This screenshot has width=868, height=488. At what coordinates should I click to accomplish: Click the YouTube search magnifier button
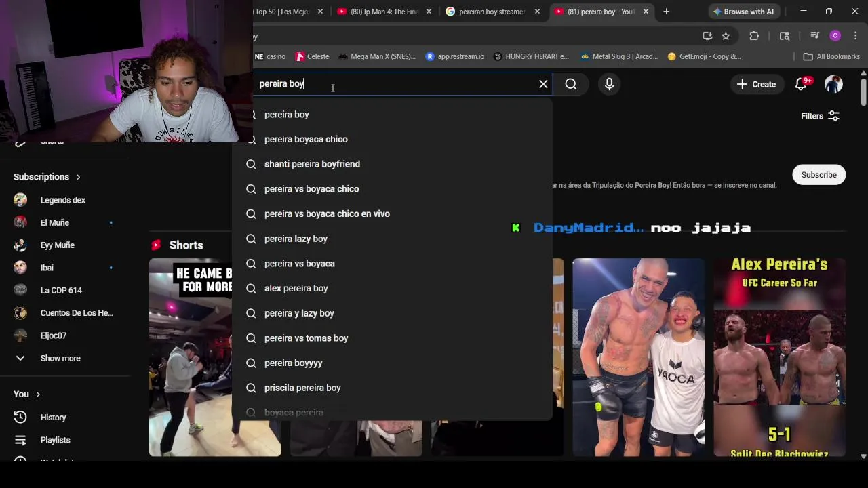click(571, 84)
